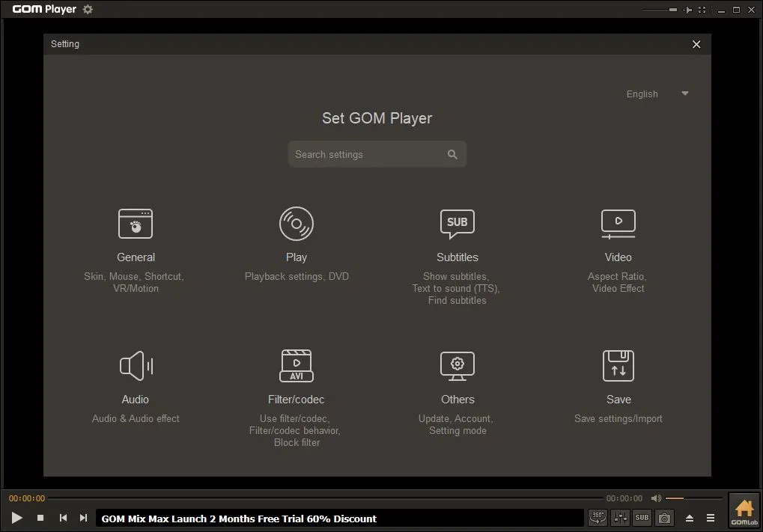Capture a snapshot with the camera icon
The width and height of the screenshot is (763, 532).
click(664, 517)
